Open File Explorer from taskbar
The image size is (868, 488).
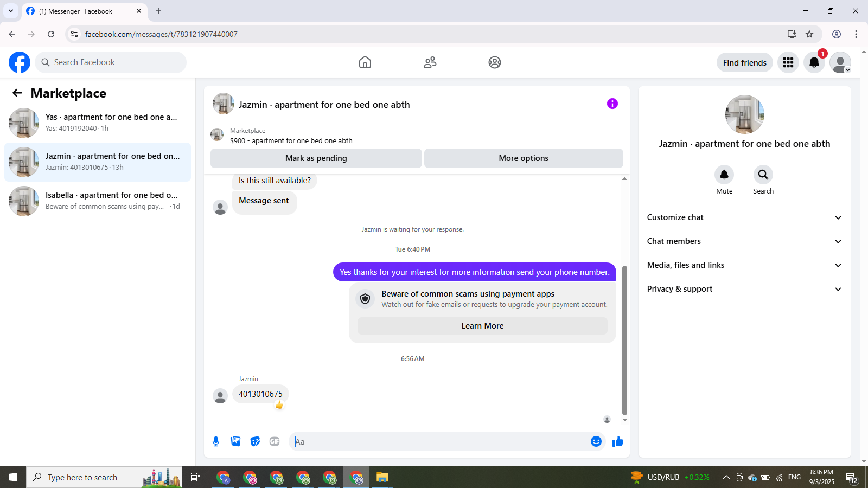(382, 477)
